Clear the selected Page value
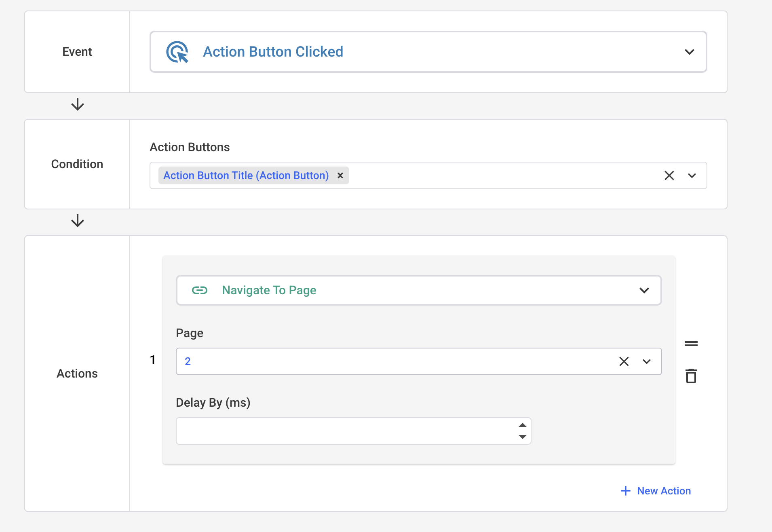This screenshot has height=532, width=772. pyautogui.click(x=624, y=361)
